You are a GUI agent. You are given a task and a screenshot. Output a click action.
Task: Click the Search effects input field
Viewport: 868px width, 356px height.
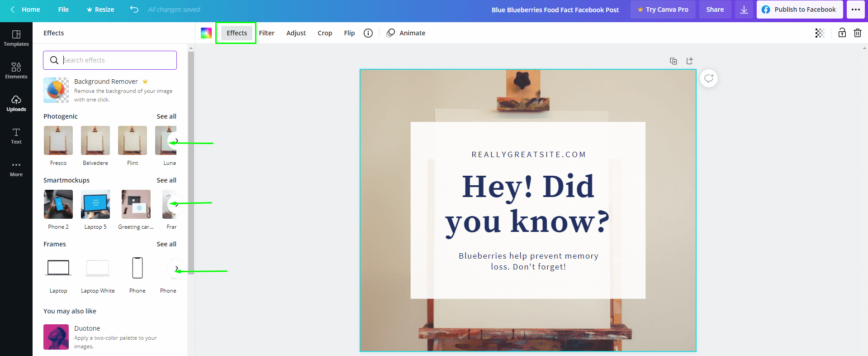tap(118, 60)
